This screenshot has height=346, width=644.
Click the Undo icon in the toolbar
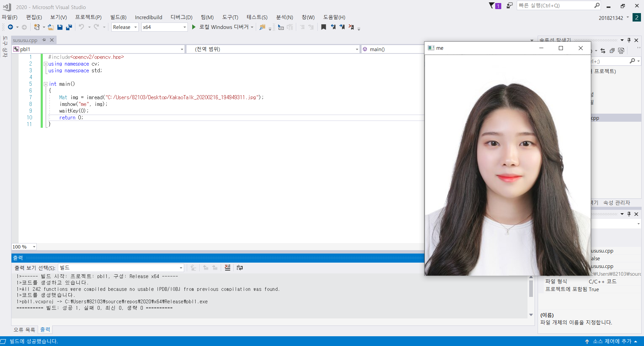coord(82,27)
